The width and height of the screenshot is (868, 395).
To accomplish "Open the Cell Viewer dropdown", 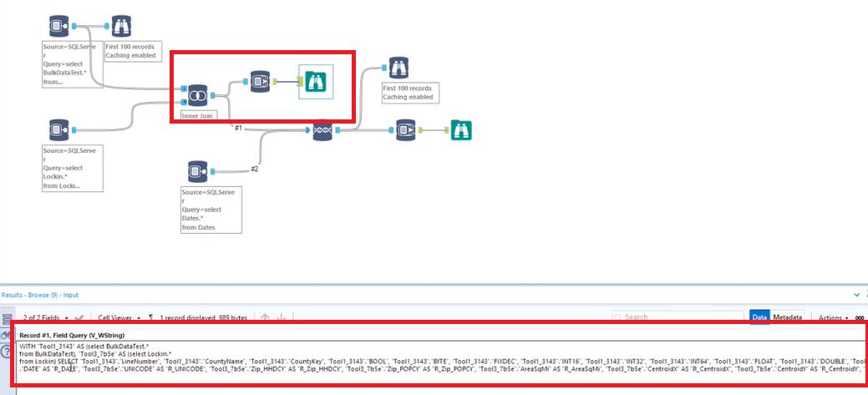I will point(119,317).
